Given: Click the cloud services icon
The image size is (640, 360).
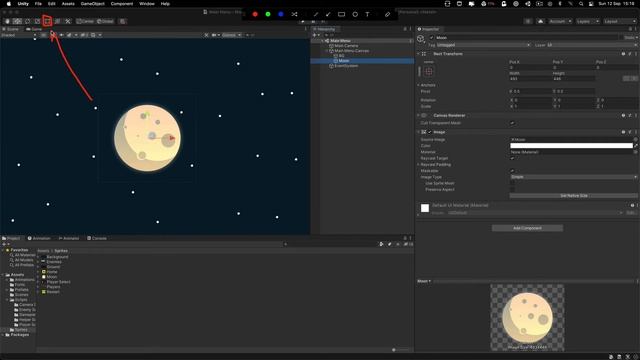Looking at the screenshot, I should pos(540,21).
